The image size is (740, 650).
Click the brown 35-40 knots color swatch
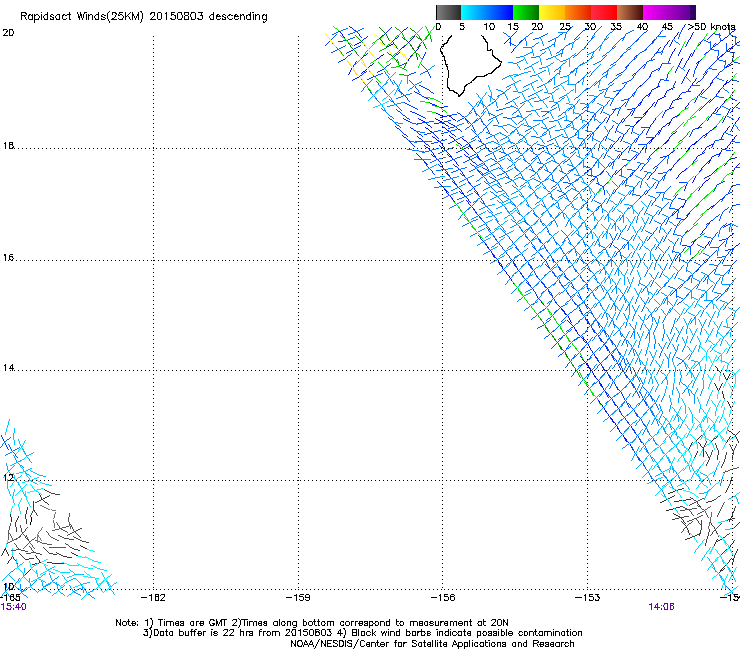tap(630, 12)
